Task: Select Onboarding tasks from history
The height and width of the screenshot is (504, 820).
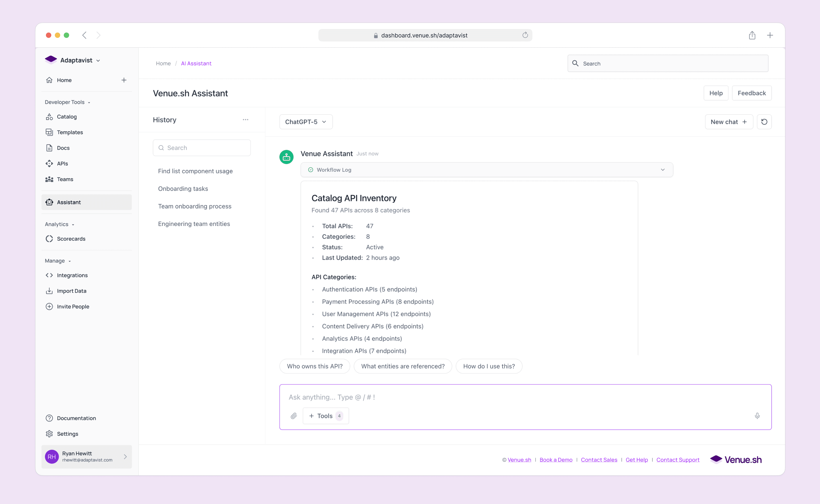Action: point(183,189)
